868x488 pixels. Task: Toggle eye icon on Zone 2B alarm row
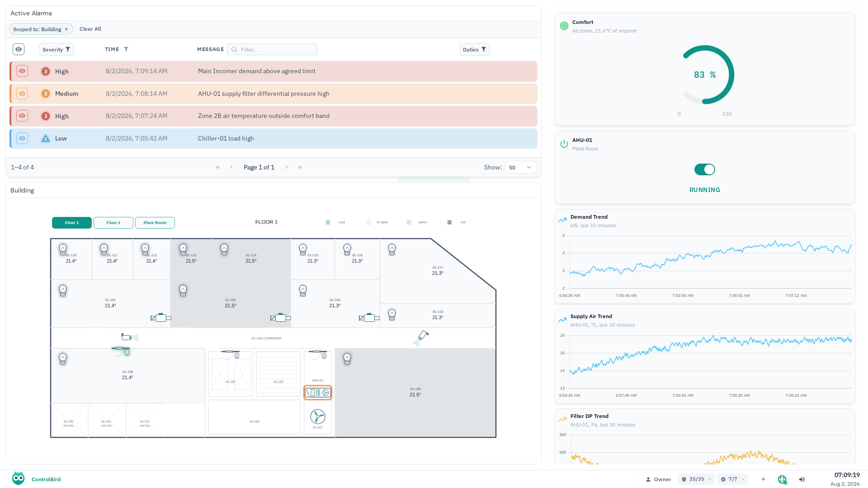22,116
